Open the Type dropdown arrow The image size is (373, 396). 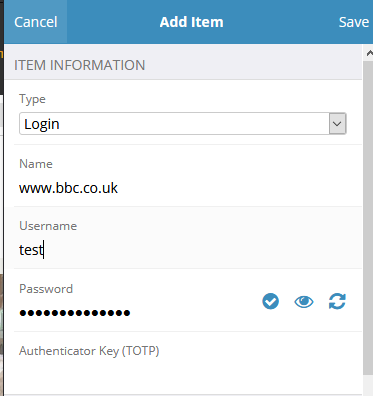(337, 124)
